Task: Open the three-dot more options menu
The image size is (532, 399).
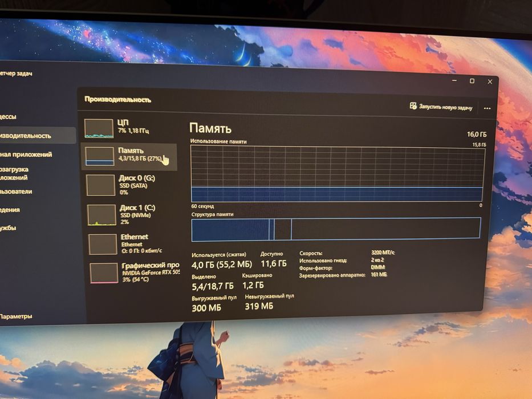Action: pyautogui.click(x=487, y=108)
